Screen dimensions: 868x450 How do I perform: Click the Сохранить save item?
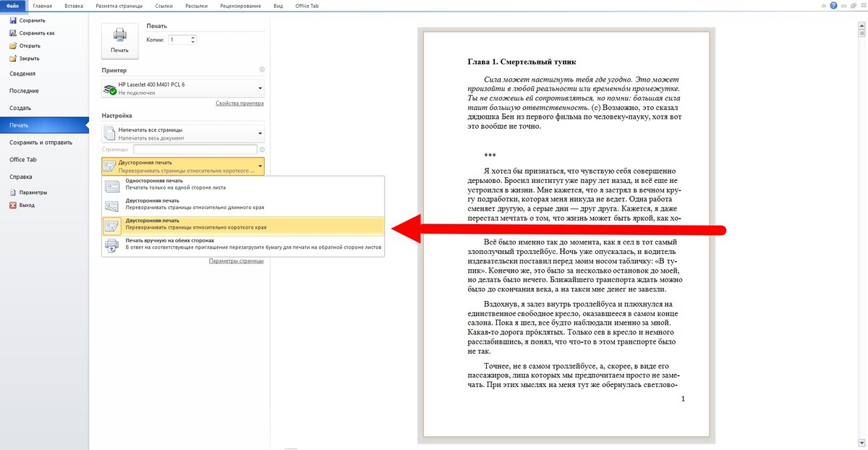coord(27,21)
